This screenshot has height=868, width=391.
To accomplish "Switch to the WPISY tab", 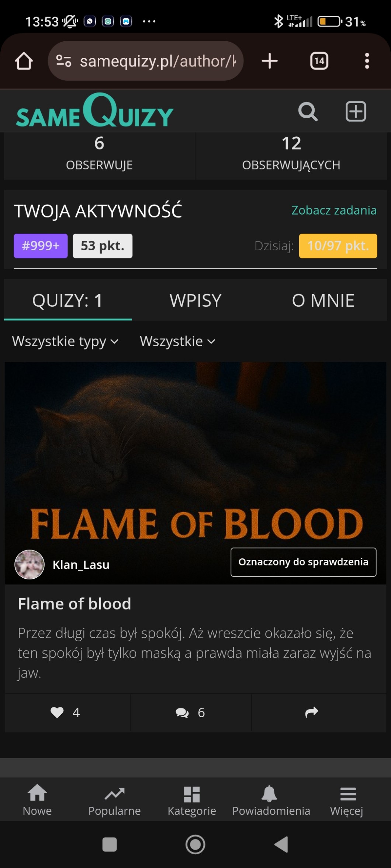I will (x=195, y=300).
